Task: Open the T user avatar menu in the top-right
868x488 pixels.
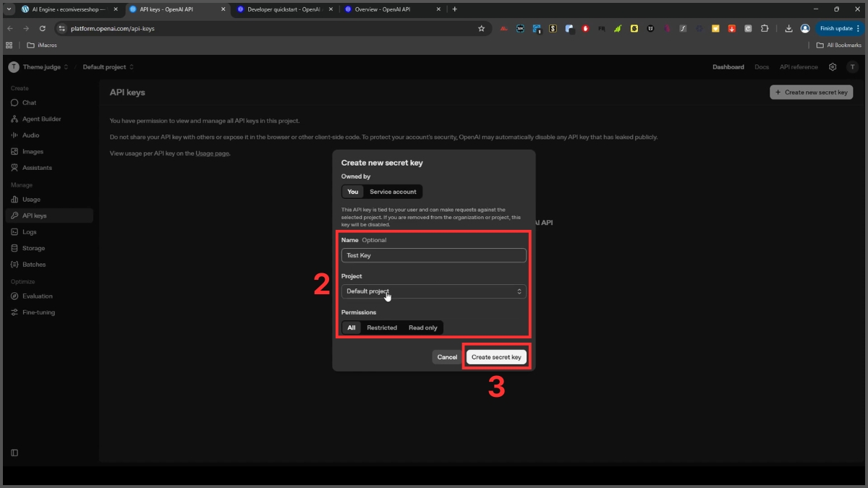Action: click(x=852, y=67)
